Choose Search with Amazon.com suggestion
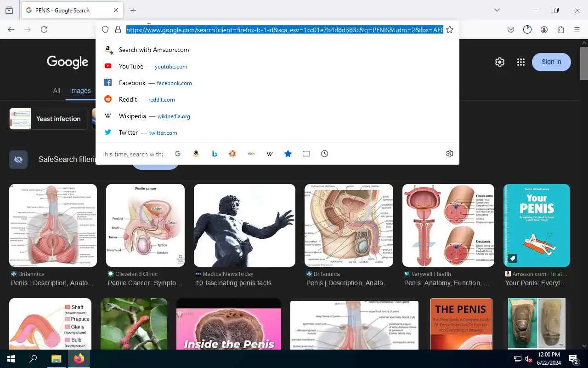 [x=277, y=50]
